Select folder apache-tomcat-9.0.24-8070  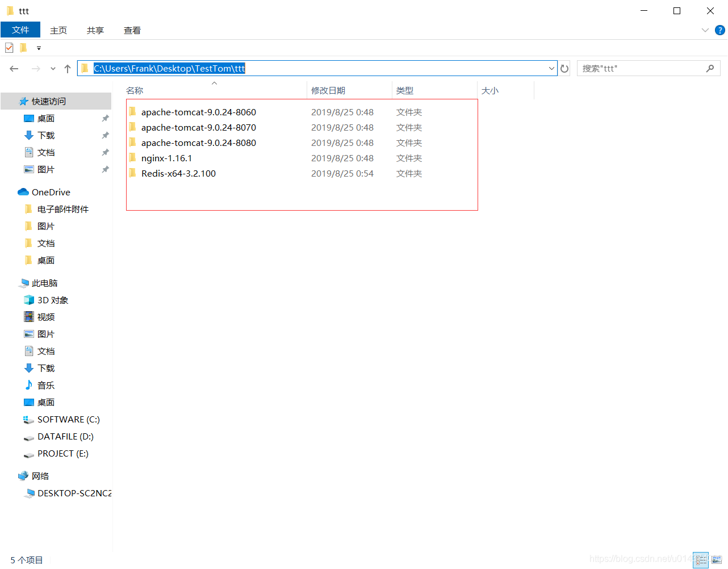(x=199, y=127)
